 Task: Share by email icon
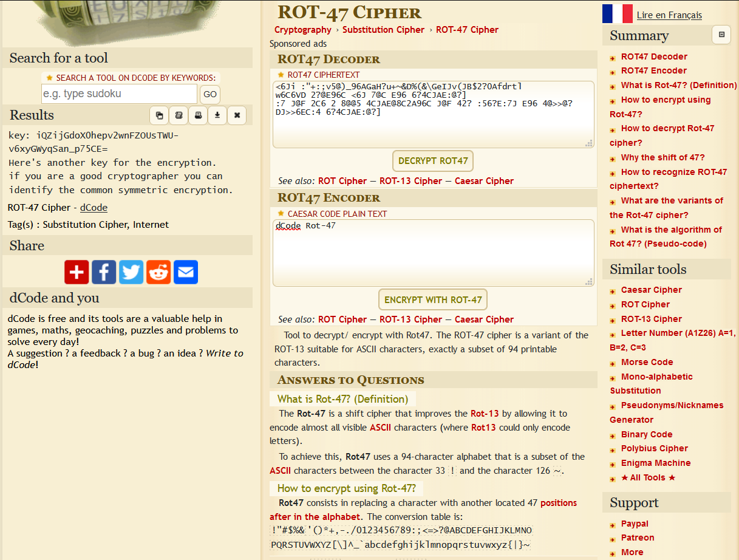coord(186,272)
